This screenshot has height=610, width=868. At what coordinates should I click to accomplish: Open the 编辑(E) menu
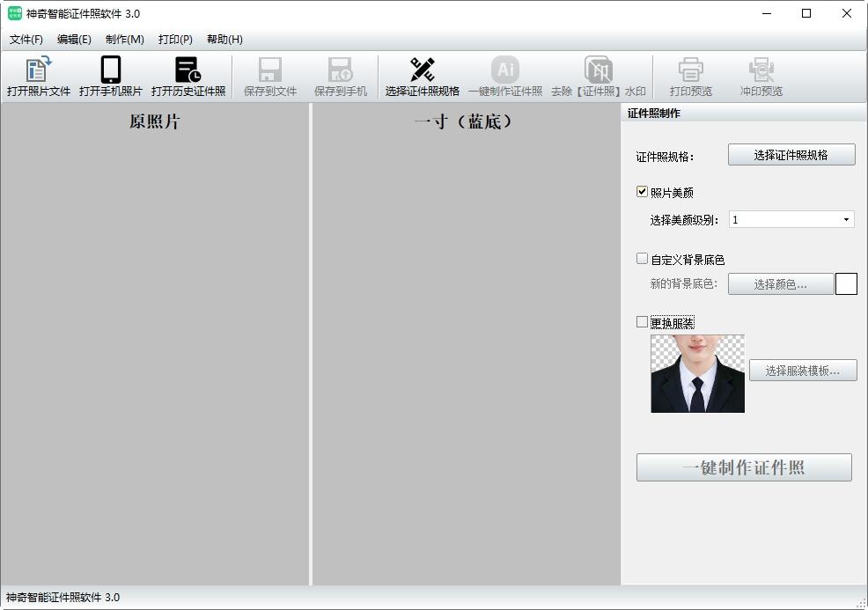pyautogui.click(x=74, y=40)
